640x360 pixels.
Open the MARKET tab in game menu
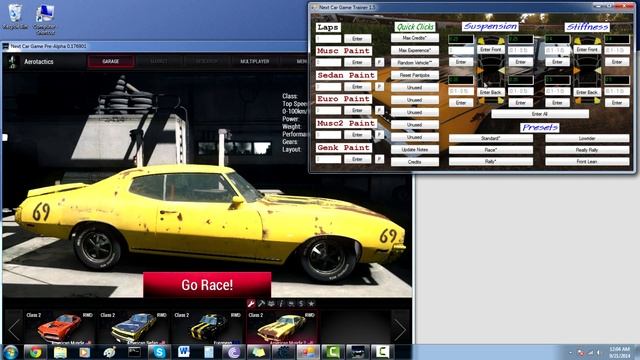click(x=159, y=61)
